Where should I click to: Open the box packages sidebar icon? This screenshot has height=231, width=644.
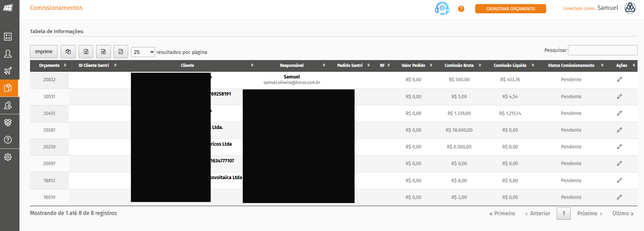tap(8, 122)
